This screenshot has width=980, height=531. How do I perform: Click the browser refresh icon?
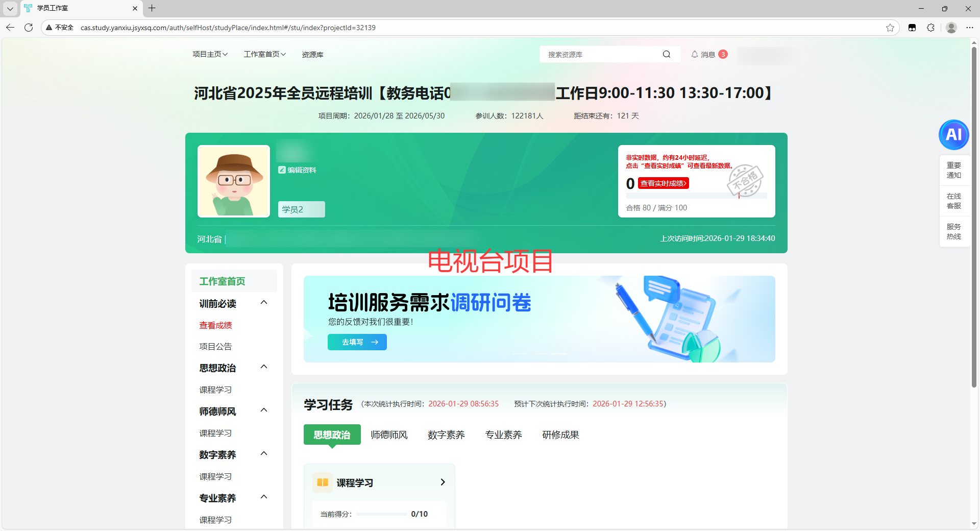29,28
